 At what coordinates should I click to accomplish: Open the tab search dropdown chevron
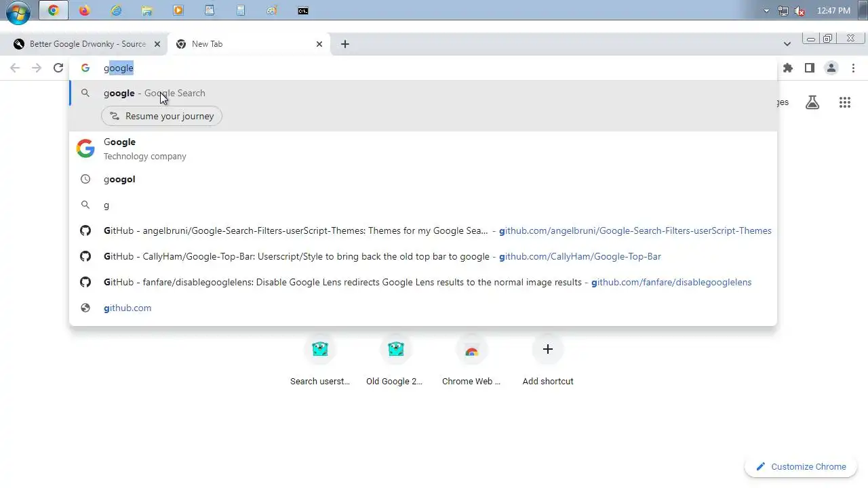787,44
